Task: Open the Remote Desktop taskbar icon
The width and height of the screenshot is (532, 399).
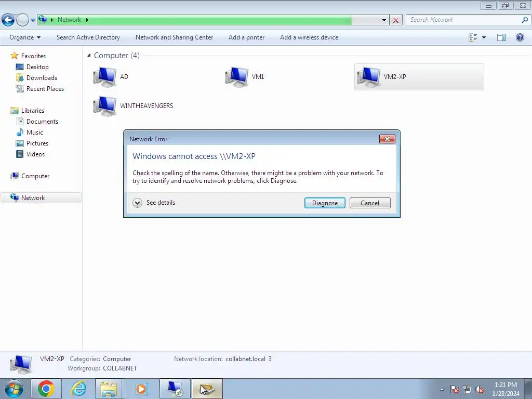Action: 175,389
